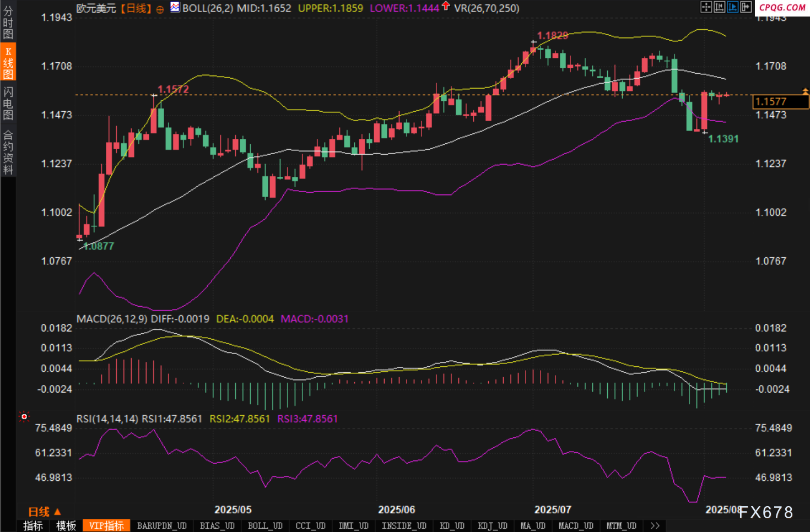Click the chart range compress icon
The width and height of the screenshot is (810, 532).
pos(719,7)
